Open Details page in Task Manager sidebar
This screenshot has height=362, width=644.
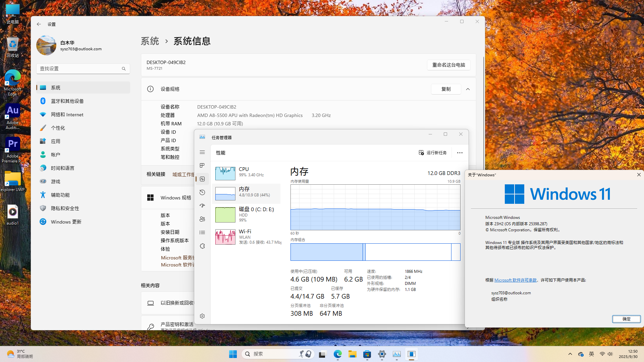click(x=202, y=233)
